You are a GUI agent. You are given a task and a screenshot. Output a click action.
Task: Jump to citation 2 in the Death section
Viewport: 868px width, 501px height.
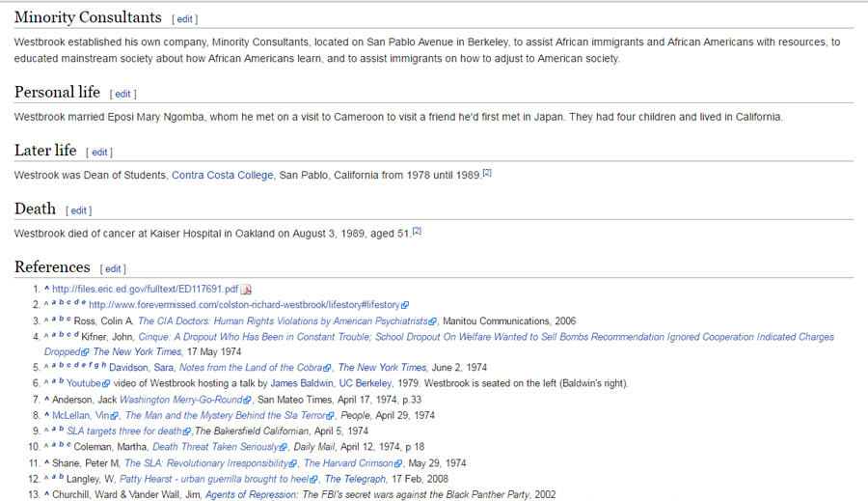417,231
